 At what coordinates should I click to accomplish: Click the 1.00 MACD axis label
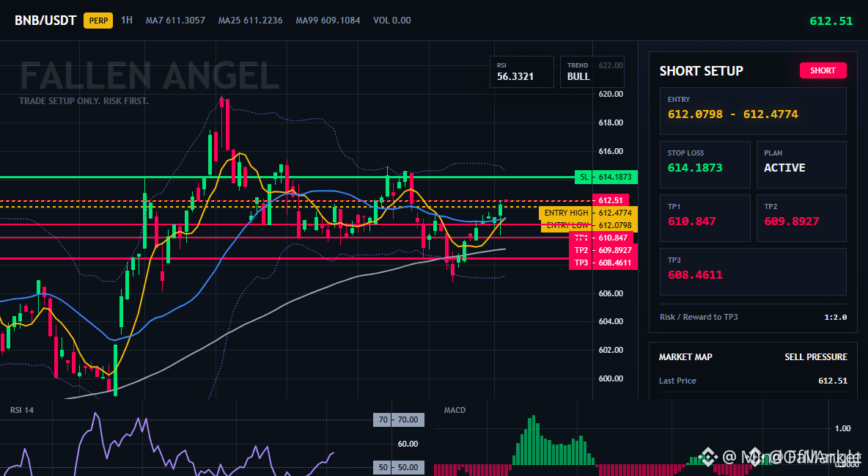point(842,428)
